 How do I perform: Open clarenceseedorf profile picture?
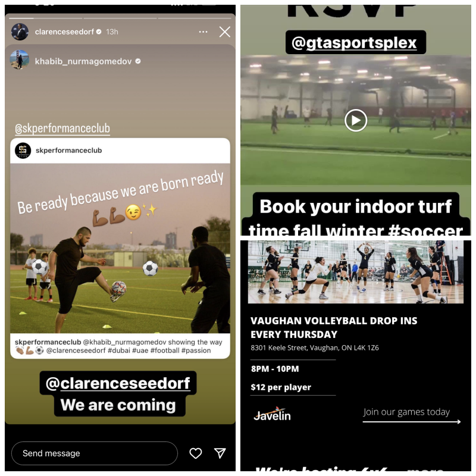tap(20, 32)
